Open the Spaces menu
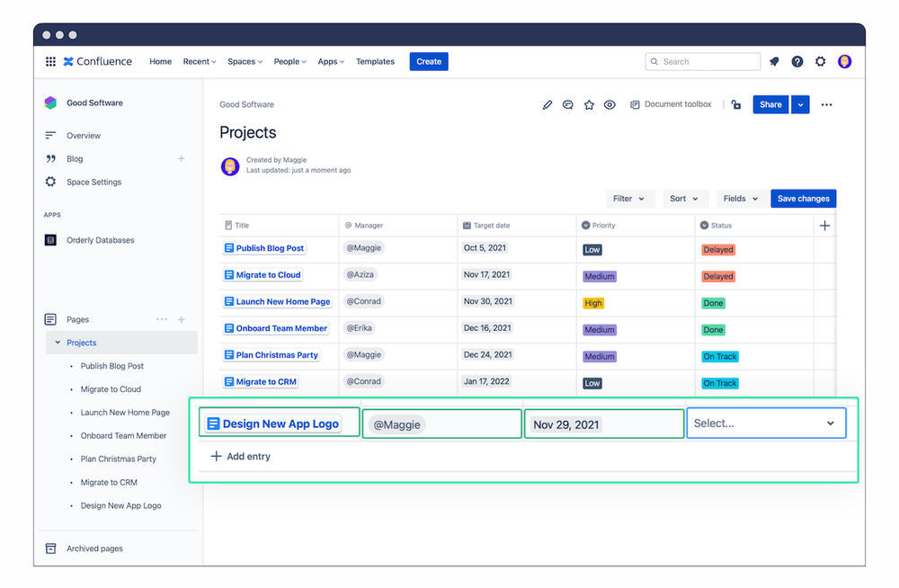The image size is (899, 588). point(245,61)
